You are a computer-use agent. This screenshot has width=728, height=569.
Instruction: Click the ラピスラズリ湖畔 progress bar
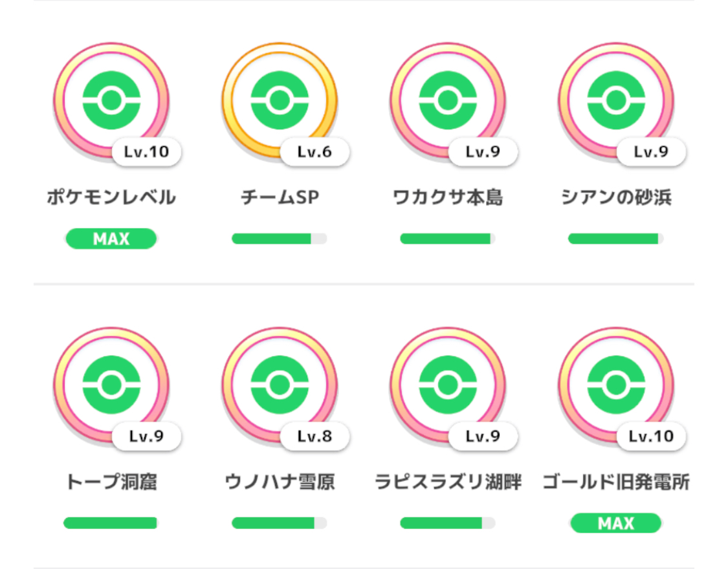(447, 523)
